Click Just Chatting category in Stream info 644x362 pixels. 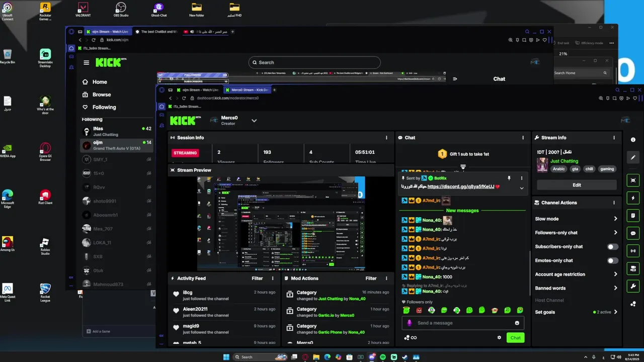click(564, 161)
